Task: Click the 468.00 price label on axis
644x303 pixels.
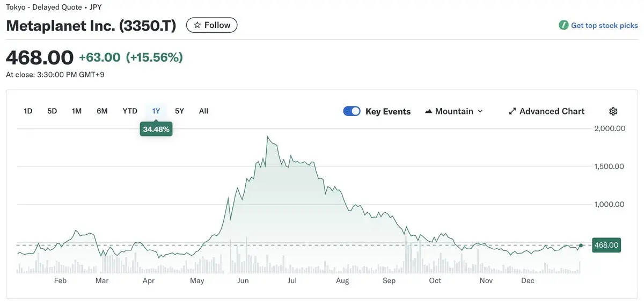Action: coord(606,246)
